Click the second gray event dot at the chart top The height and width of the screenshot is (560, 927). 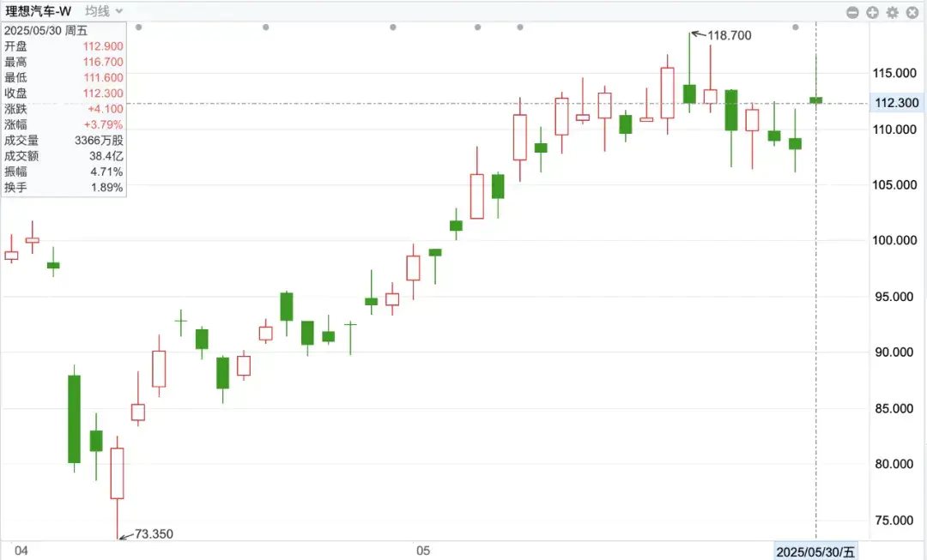click(x=265, y=27)
